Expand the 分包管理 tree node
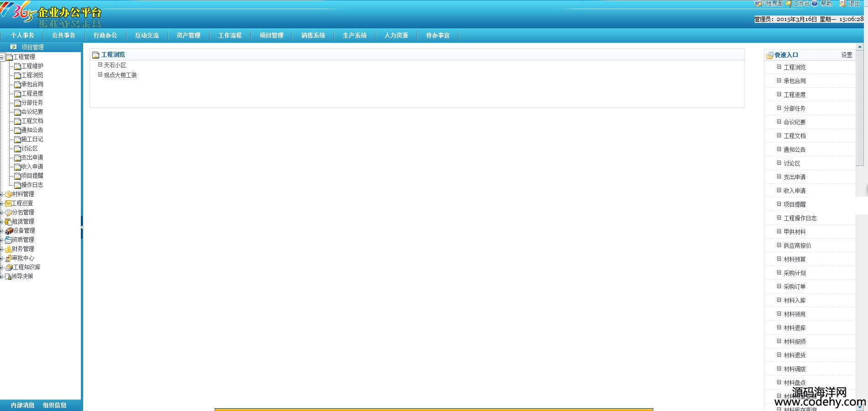Viewport: 868px width, 411px height. tap(2, 213)
